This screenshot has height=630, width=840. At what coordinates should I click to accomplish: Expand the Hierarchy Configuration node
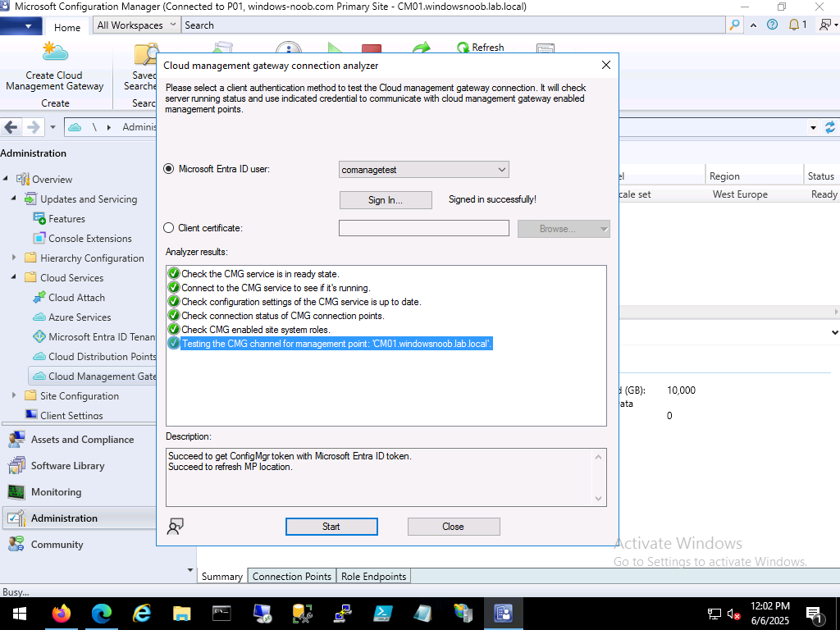14,258
